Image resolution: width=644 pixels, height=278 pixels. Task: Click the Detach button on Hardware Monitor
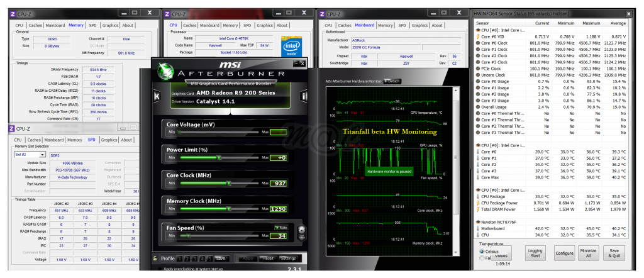(393, 81)
